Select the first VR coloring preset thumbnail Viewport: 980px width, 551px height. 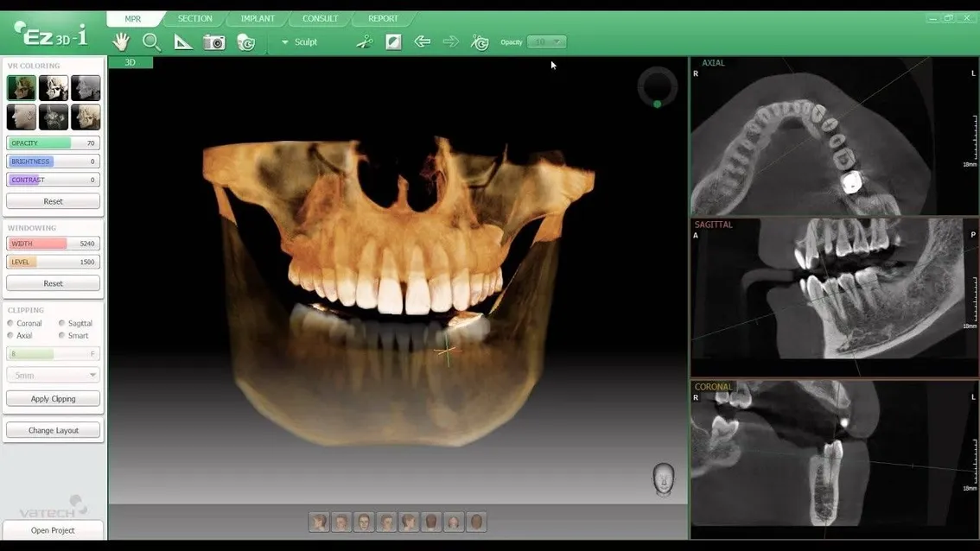tap(22, 88)
